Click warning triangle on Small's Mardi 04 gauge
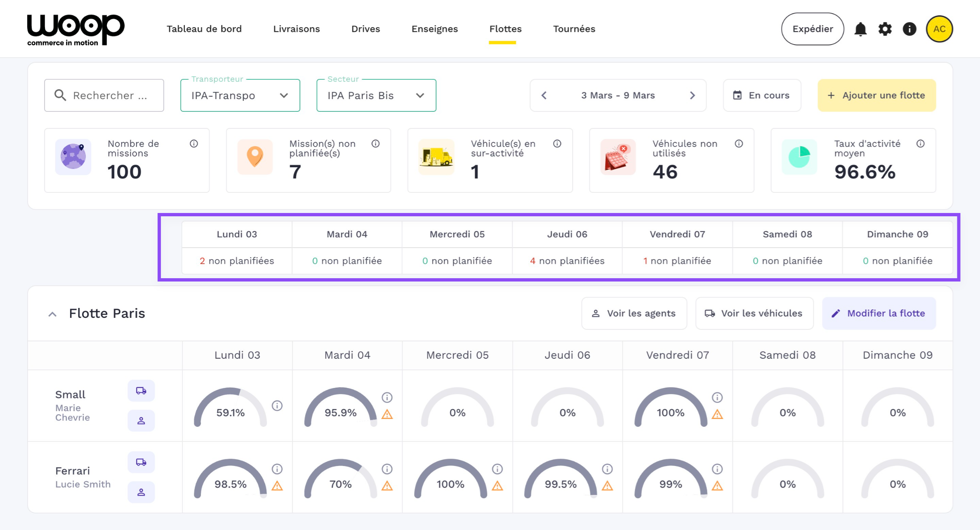Viewport: 980px width, 530px height. (x=387, y=414)
